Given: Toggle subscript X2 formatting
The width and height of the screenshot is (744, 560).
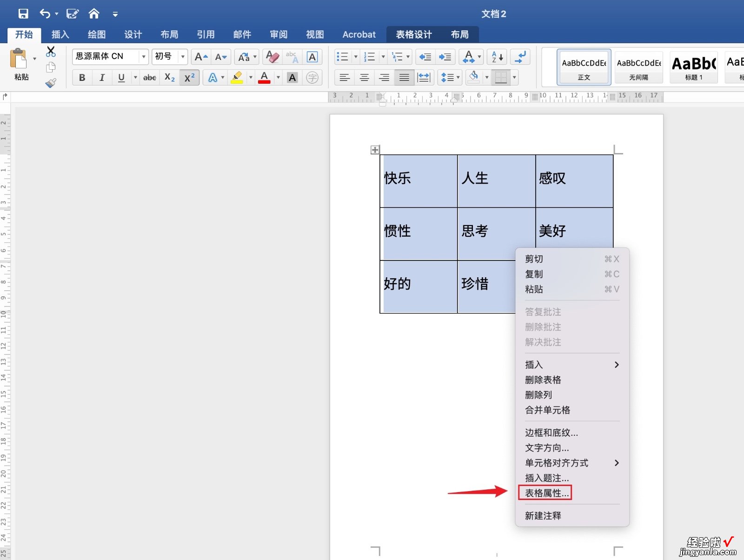Looking at the screenshot, I should click(170, 78).
